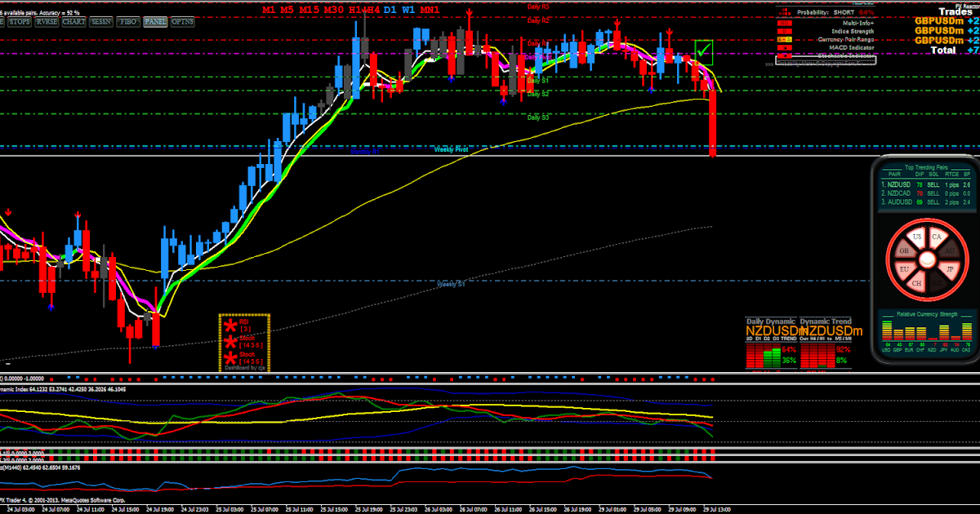This screenshot has width=980, height=514.
Task: Switch to M30 timeframe
Action: click(334, 9)
